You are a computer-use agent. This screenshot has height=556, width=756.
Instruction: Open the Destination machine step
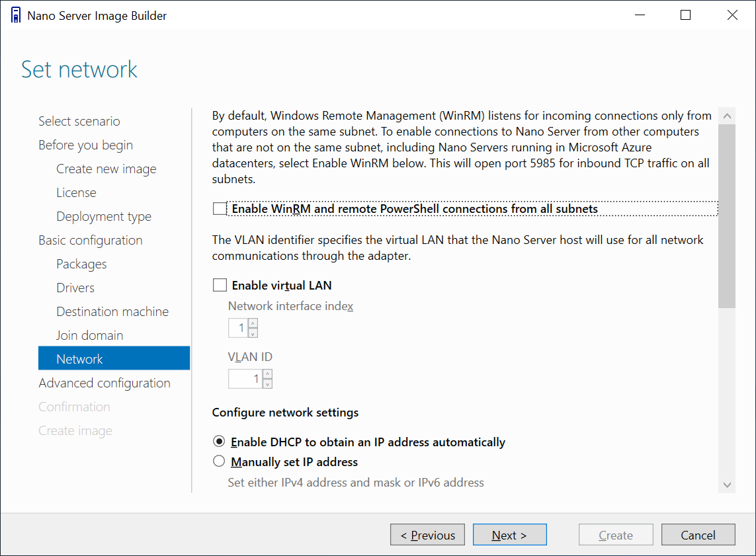click(112, 311)
